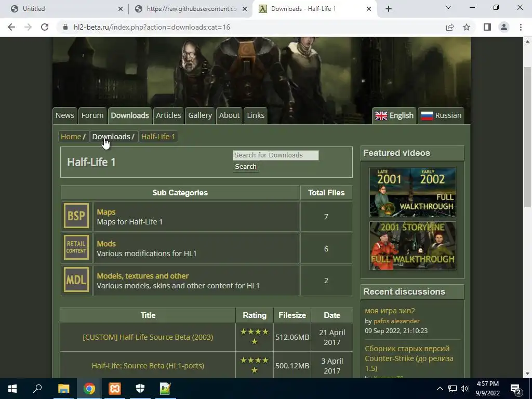Open Half-Life: Source Beta (HL1-ports) download

click(x=148, y=365)
